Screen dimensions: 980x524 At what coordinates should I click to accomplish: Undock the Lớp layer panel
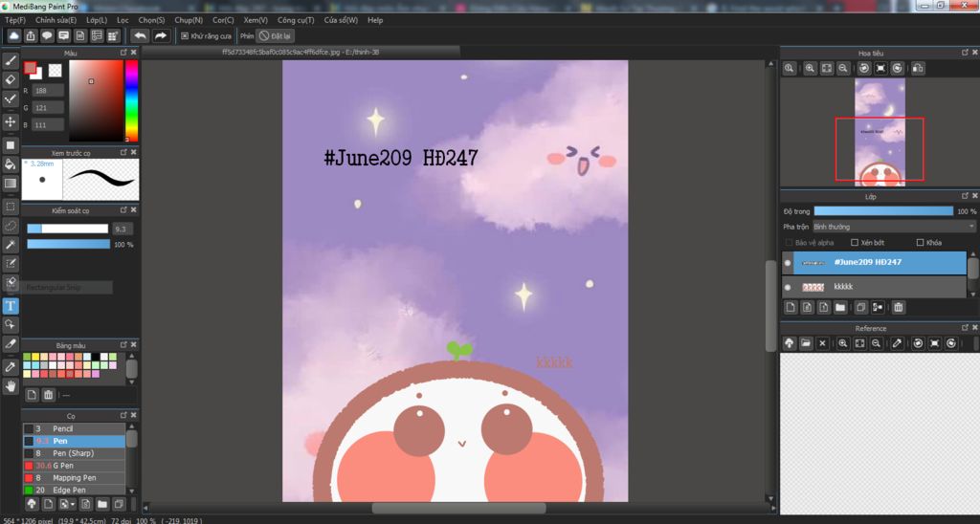tap(965, 196)
